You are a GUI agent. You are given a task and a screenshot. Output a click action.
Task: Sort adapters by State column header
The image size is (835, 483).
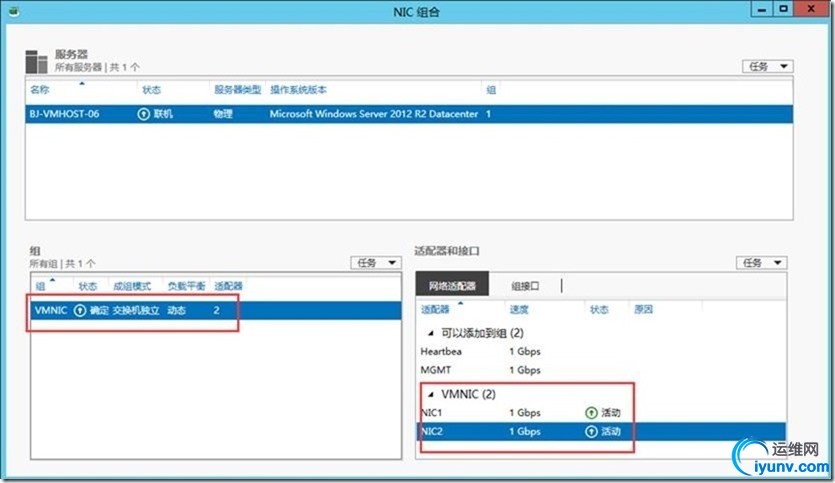599,309
